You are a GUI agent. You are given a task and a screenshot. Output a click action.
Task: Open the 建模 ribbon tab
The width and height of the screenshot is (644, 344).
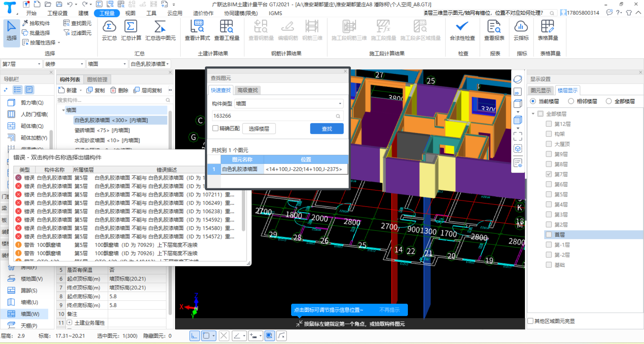(x=84, y=13)
